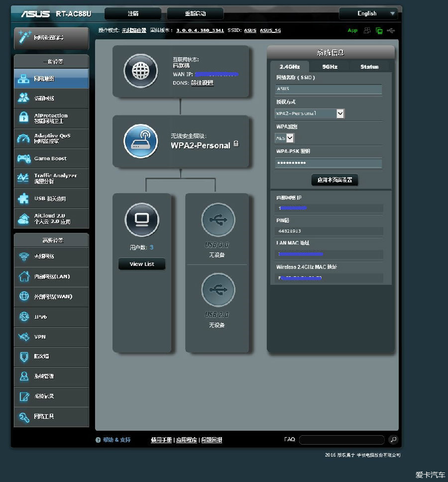Image resolution: width=448 pixels, height=482 pixels.
Task: Click the apply page settings button
Action: (x=335, y=180)
